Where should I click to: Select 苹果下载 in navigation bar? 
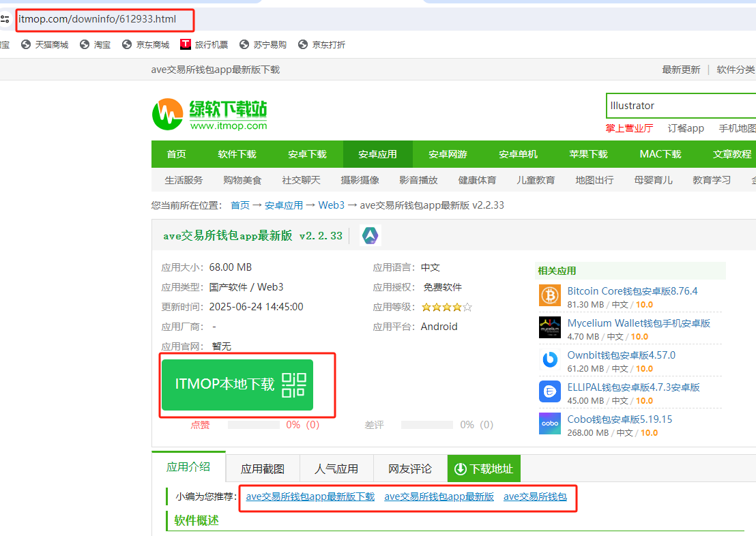click(588, 154)
